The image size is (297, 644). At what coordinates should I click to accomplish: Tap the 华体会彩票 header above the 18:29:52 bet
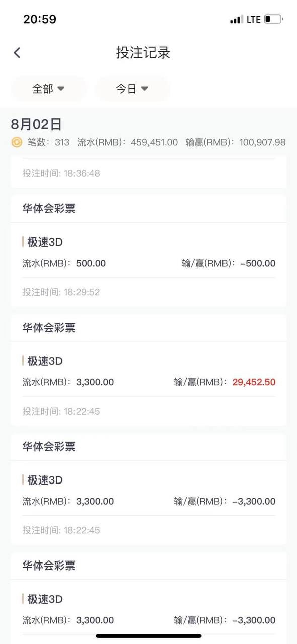[49, 209]
